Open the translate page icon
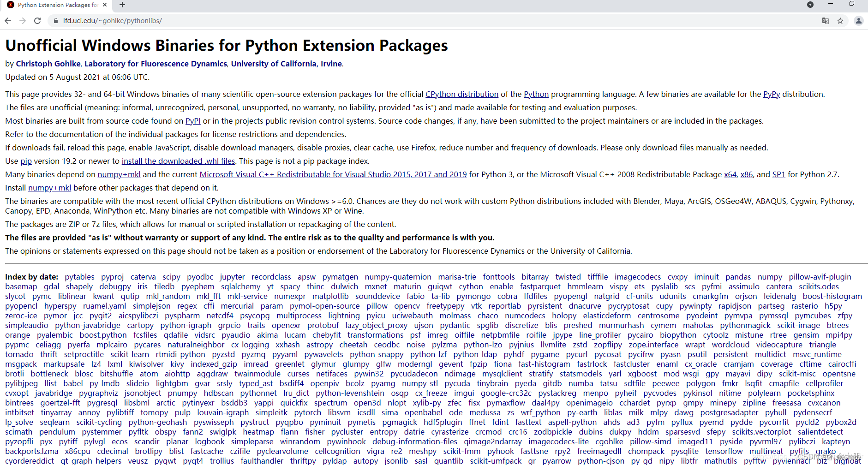Screen dimensions: 868x465 [826, 21]
